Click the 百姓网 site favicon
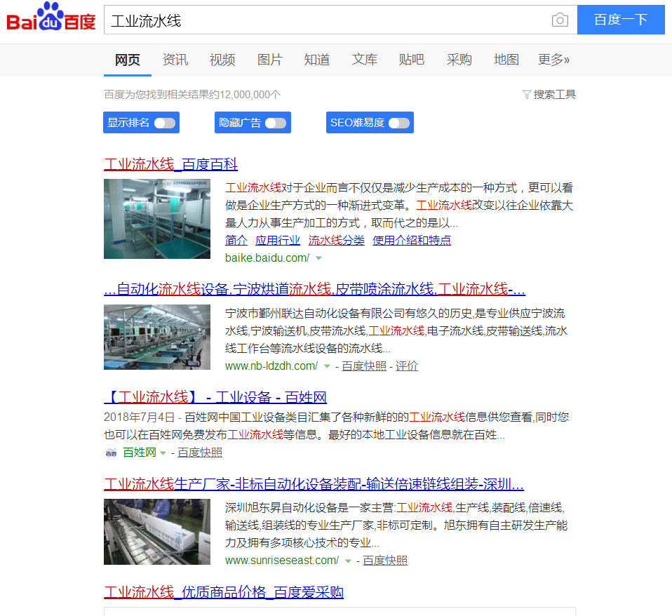672x616 pixels. 111,453
